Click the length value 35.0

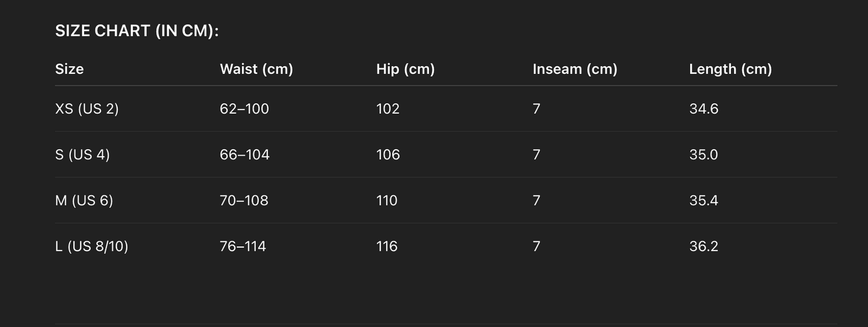(703, 154)
